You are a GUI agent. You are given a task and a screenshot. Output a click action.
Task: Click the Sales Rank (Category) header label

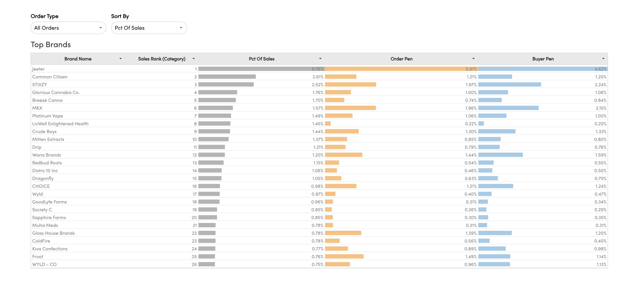point(162,59)
